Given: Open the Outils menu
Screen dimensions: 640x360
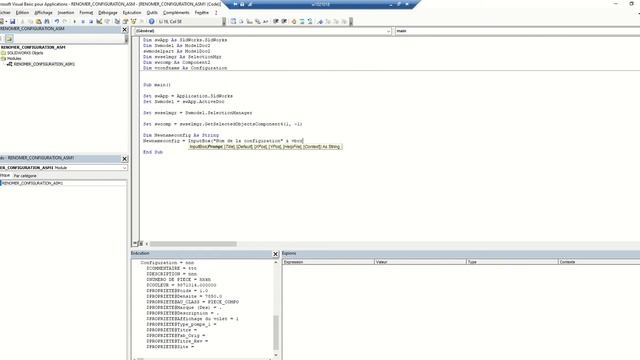Looking at the screenshot, I should [152, 13].
